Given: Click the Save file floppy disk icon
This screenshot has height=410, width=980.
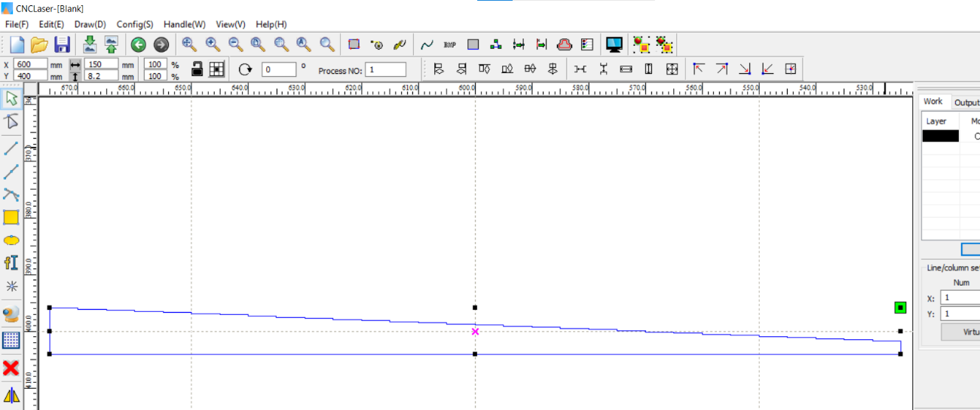Looking at the screenshot, I should pyautogui.click(x=62, y=44).
